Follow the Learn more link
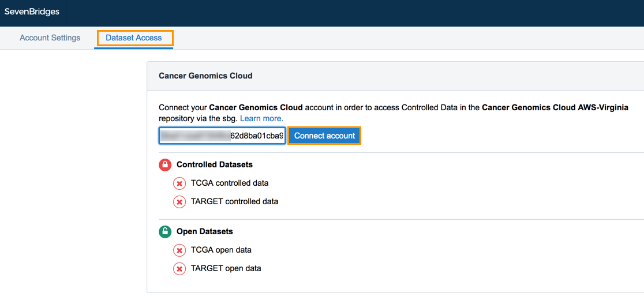The width and height of the screenshot is (644, 300). pos(261,118)
